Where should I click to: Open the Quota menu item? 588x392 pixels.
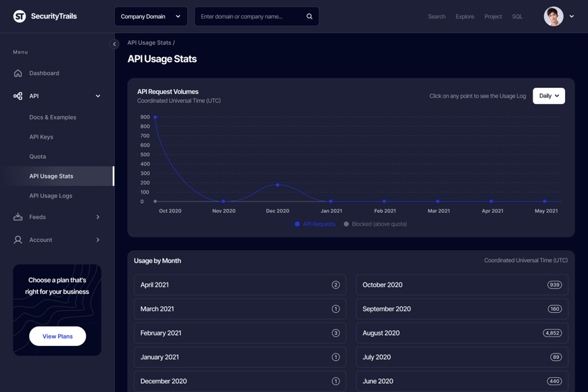(37, 156)
